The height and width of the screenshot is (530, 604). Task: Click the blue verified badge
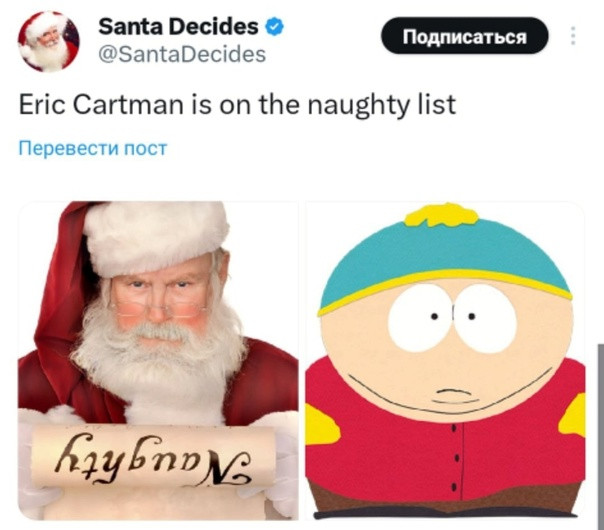pyautogui.click(x=274, y=27)
